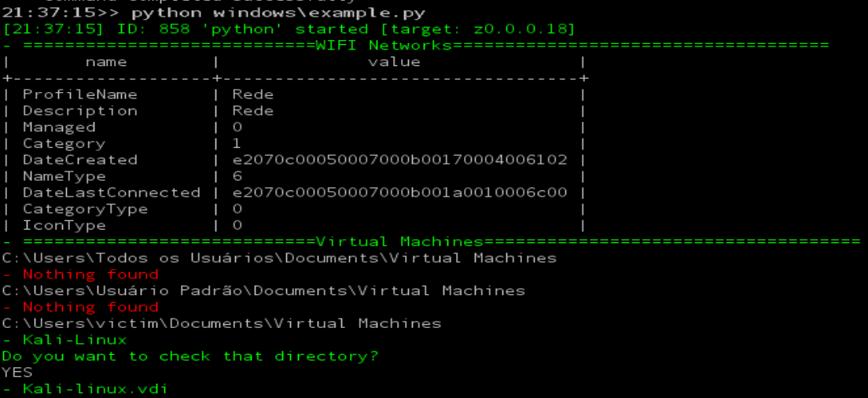
Task: Click the 'WIFI Networks' section header
Action: point(373,46)
